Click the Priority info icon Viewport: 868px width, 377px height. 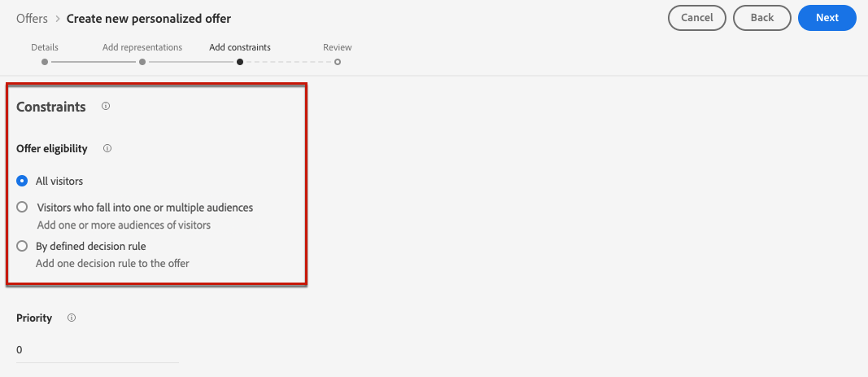(72, 318)
